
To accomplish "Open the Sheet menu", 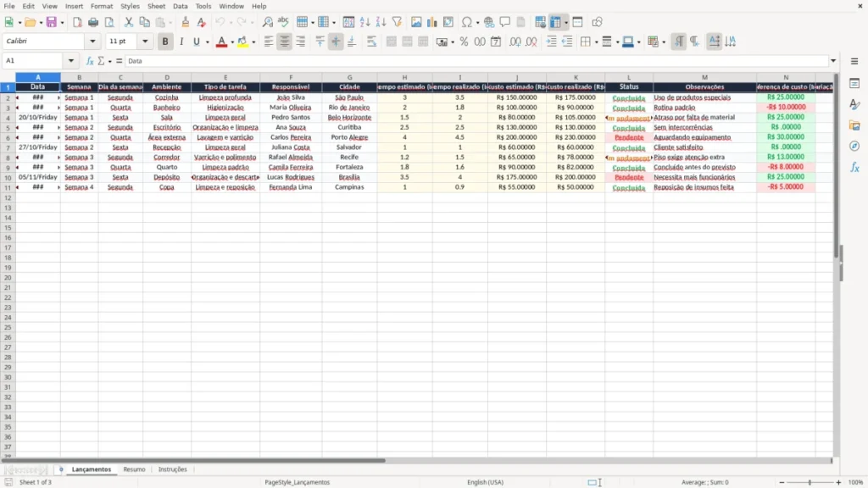I will (x=156, y=6).
